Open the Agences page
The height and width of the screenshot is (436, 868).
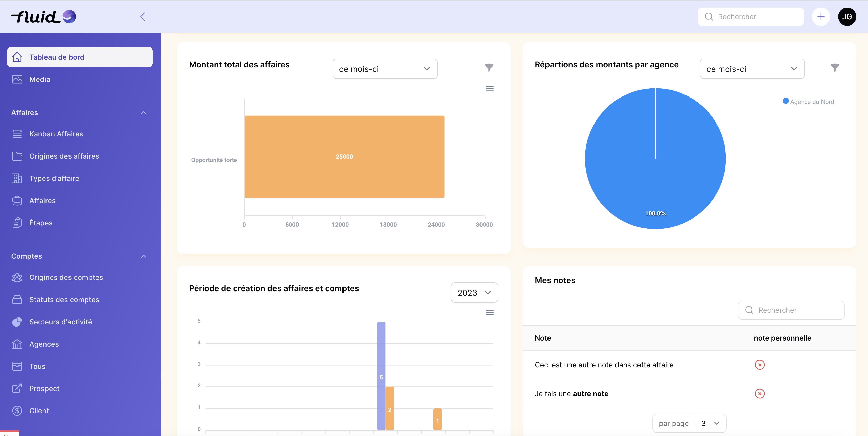(44, 344)
